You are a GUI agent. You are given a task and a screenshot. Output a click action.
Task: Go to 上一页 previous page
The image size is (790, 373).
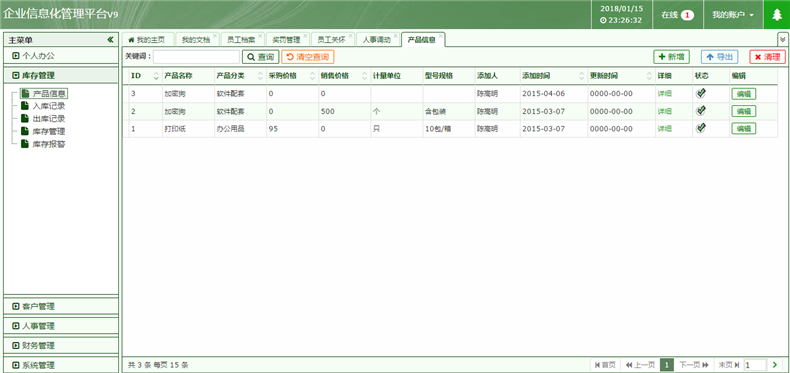coord(640,364)
